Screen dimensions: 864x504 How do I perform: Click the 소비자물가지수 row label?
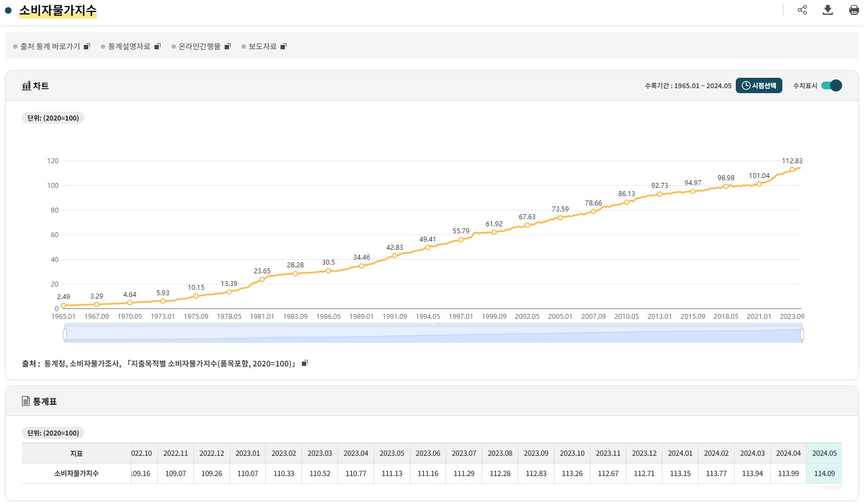[x=76, y=473]
